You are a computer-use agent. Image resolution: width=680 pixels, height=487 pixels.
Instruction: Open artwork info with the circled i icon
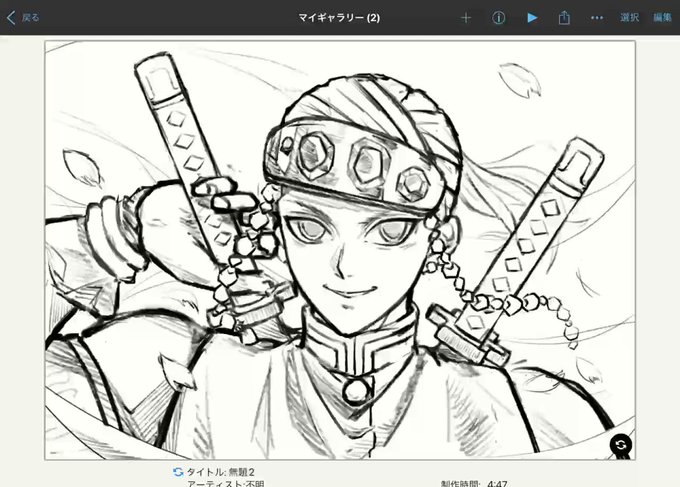499,18
